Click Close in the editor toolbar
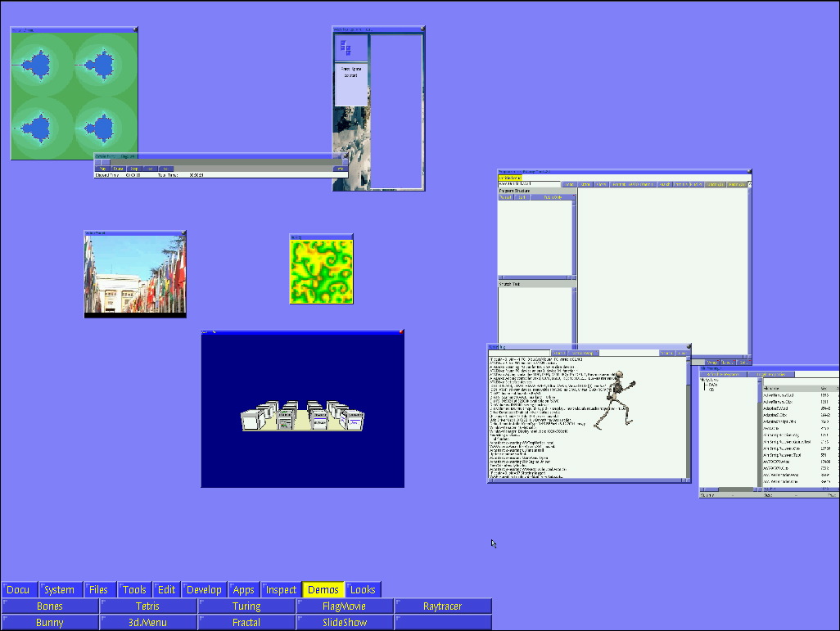The width and height of the screenshot is (840, 631). [602, 184]
